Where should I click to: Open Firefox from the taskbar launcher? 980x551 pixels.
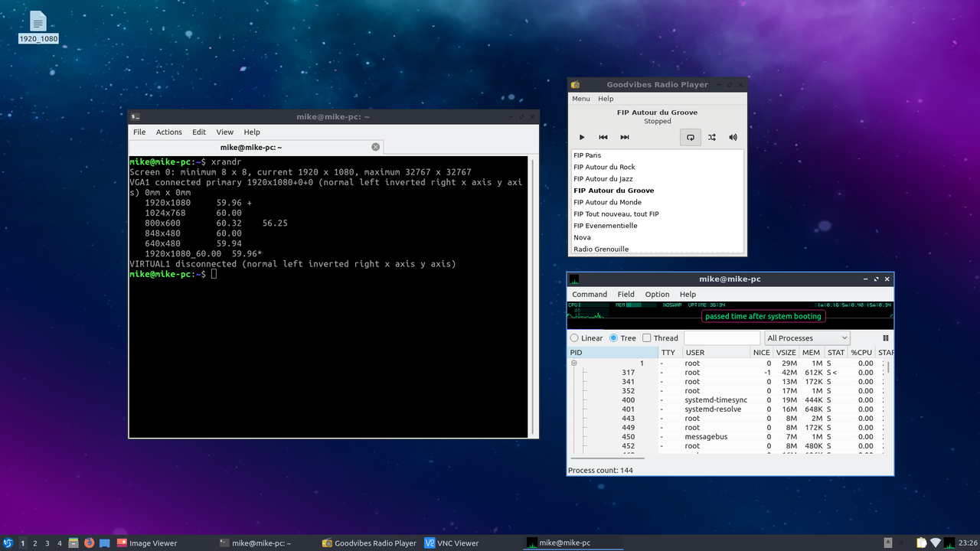click(89, 543)
